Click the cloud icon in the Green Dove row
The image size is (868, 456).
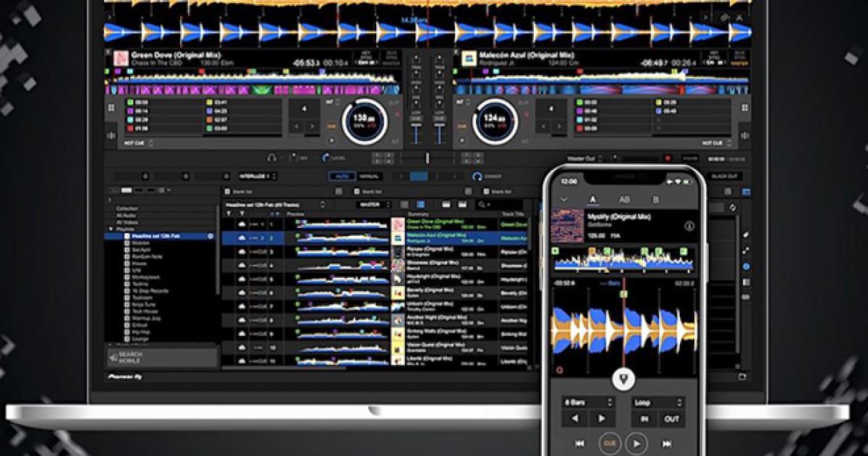click(240, 224)
